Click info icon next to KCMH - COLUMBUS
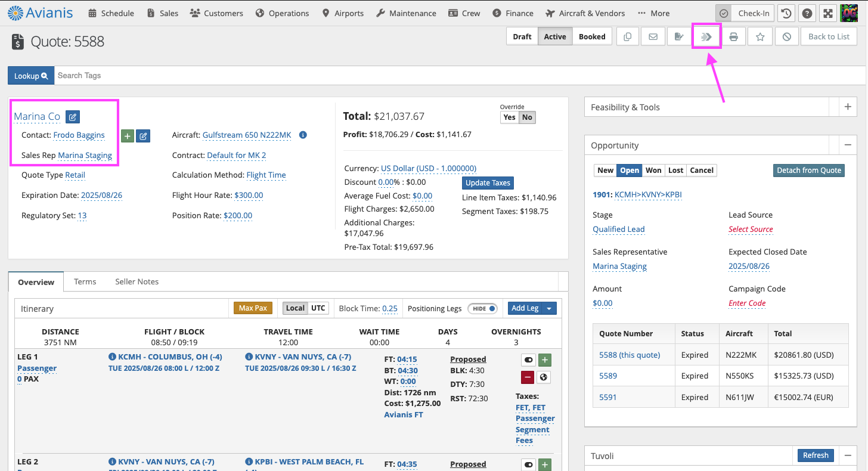The width and height of the screenshot is (868, 471). click(x=112, y=357)
